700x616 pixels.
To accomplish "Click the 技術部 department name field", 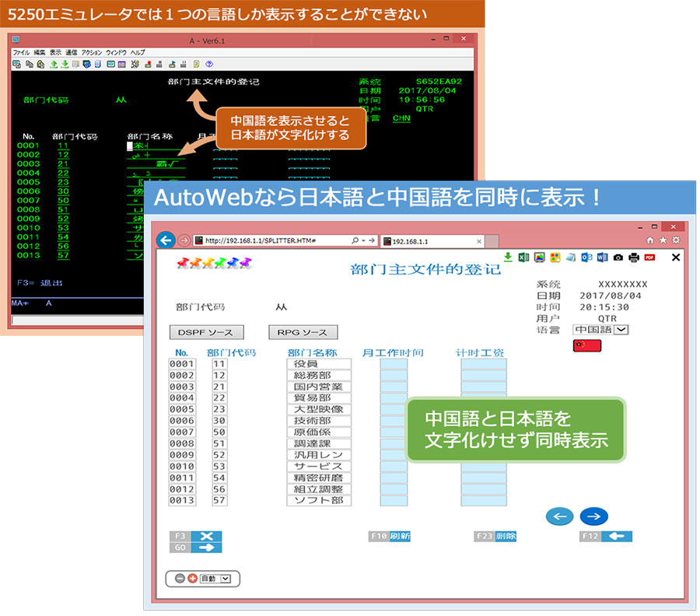I will pyautogui.click(x=319, y=421).
